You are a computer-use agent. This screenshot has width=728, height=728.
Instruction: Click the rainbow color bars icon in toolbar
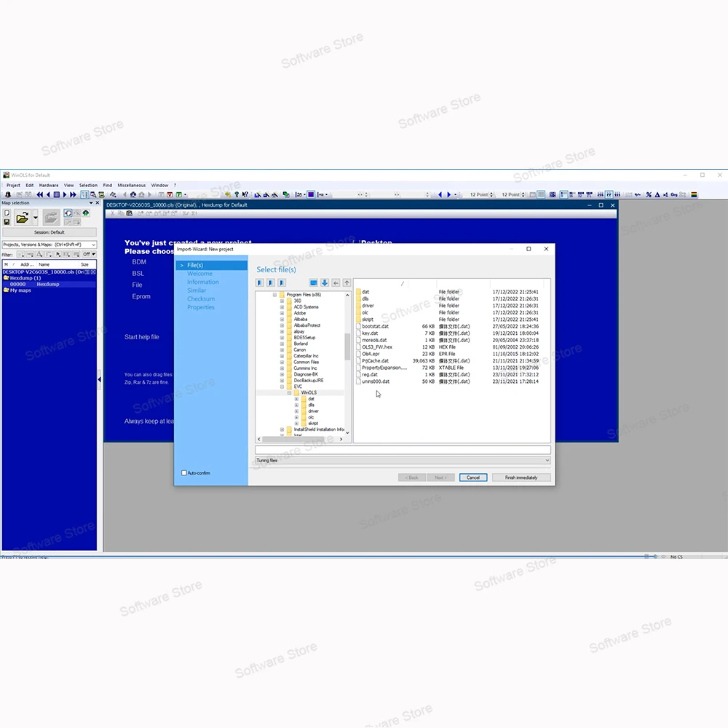(x=694, y=194)
